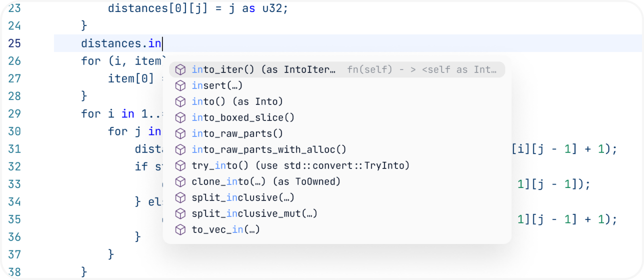
Task: Click method icon beside split_inclusive_mut(…)
Action: click(180, 213)
